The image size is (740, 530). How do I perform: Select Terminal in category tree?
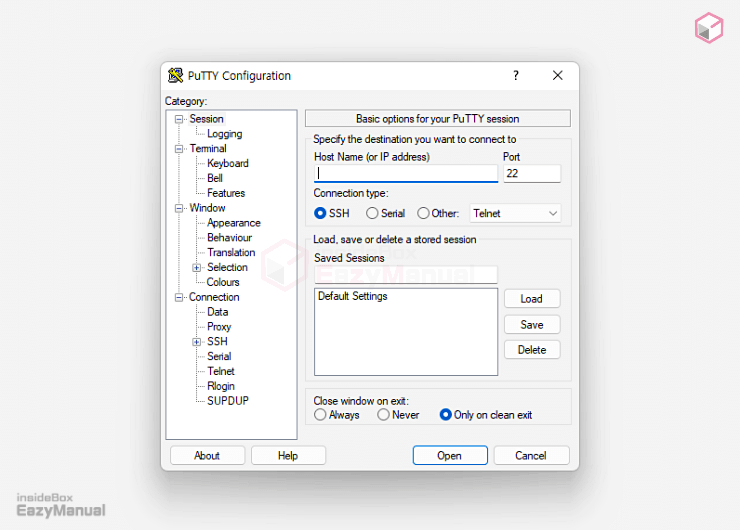tap(208, 149)
